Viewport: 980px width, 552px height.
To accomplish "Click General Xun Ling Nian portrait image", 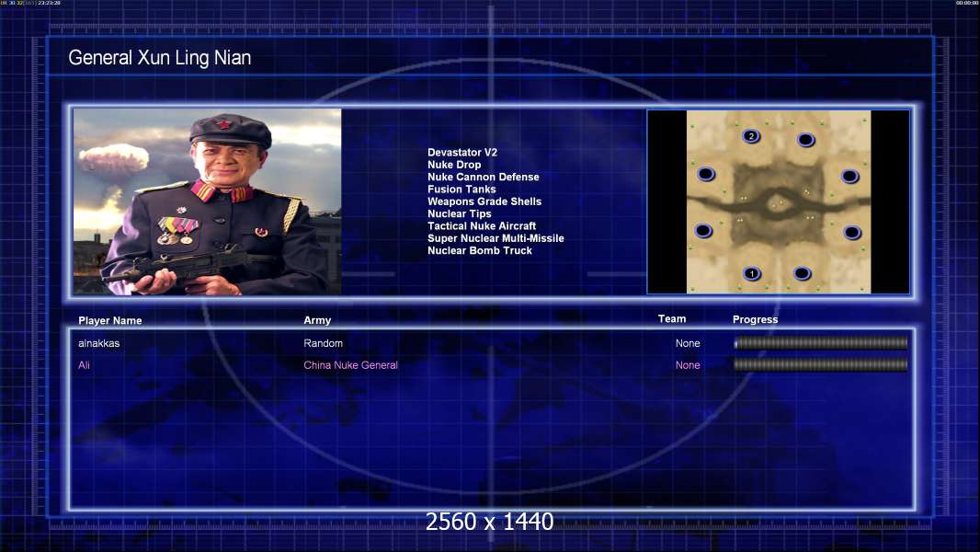I will click(x=208, y=201).
